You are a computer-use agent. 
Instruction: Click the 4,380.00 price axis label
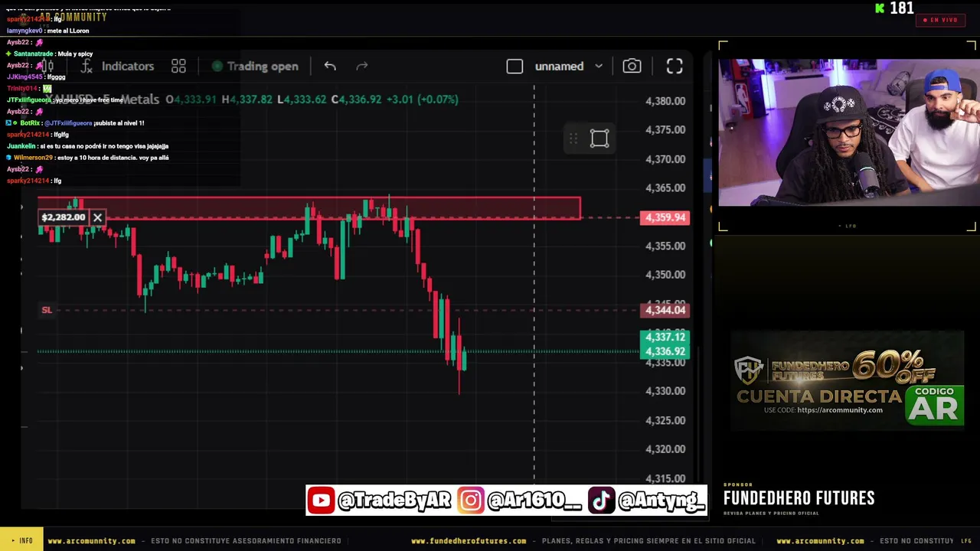pyautogui.click(x=665, y=101)
